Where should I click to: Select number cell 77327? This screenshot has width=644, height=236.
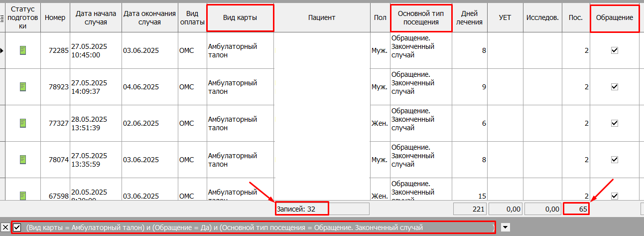(x=55, y=123)
